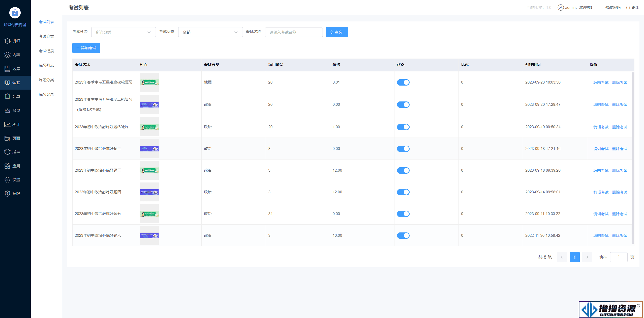Screen dimensions: 644x318
Task: Click 编辑考试 for 必练好题(60秒)
Action: click(x=601, y=127)
